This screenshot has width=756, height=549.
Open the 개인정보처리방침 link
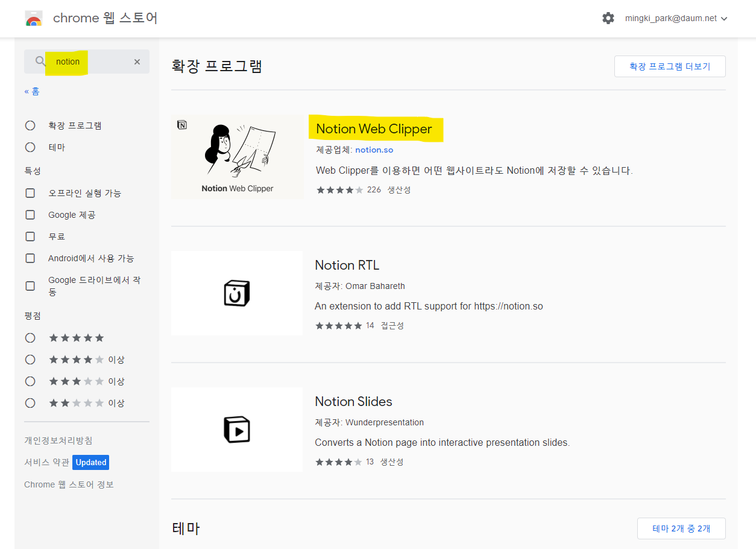pos(58,440)
